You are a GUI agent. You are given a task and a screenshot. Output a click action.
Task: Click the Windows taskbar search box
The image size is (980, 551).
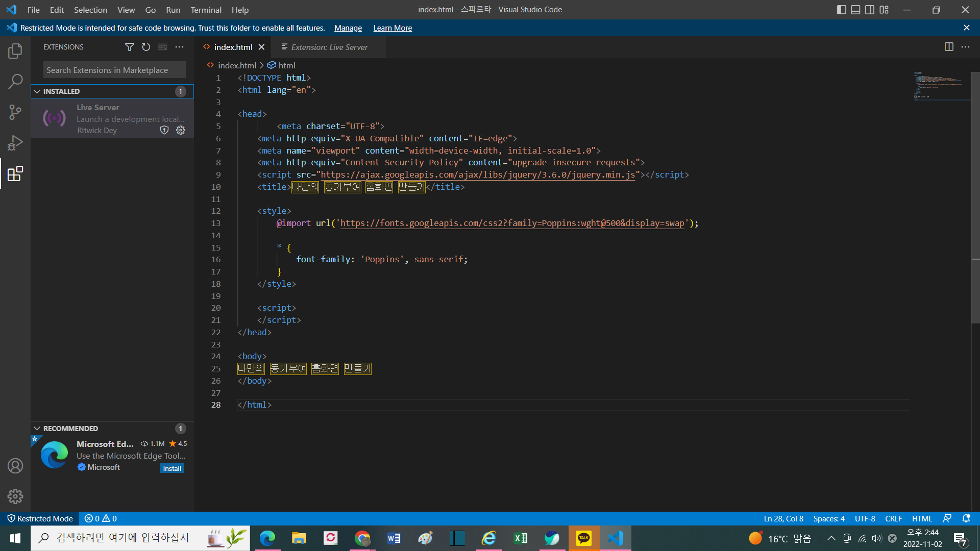click(x=140, y=538)
